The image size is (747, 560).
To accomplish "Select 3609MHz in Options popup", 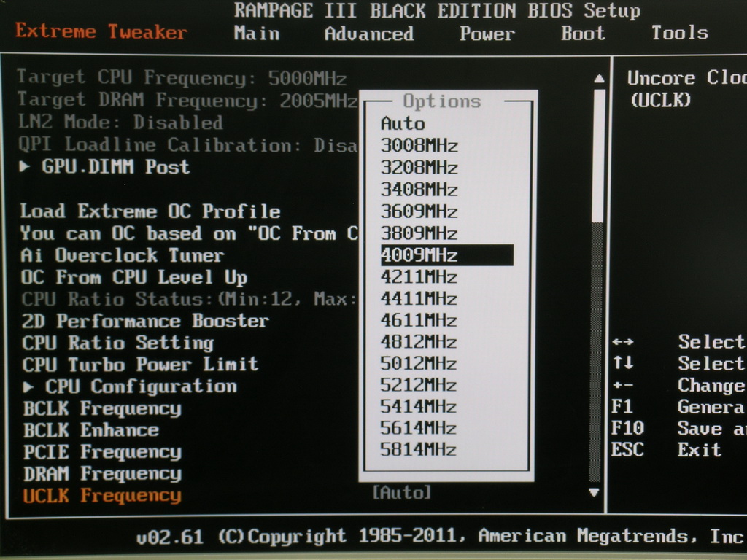I will pyautogui.click(x=419, y=211).
